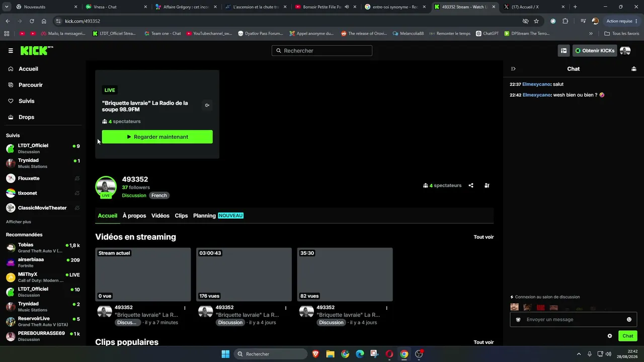Open Tobias in Recommandées list
The image size is (644, 362).
point(43,247)
